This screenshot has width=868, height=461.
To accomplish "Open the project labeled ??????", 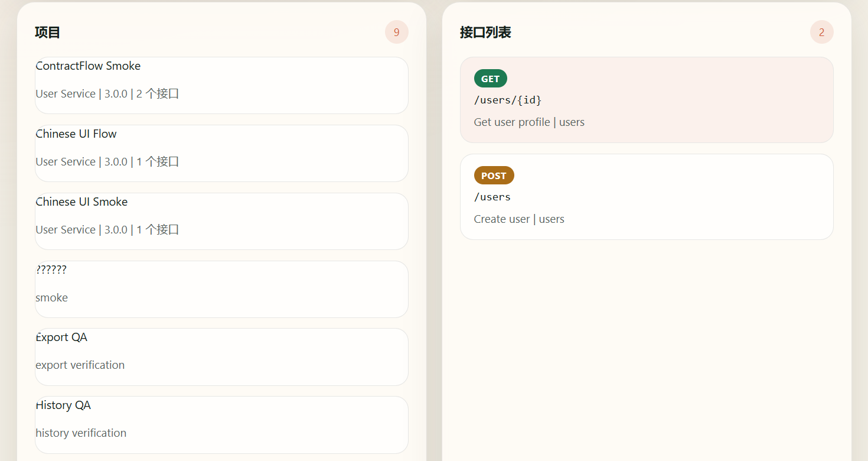I will [x=221, y=288].
